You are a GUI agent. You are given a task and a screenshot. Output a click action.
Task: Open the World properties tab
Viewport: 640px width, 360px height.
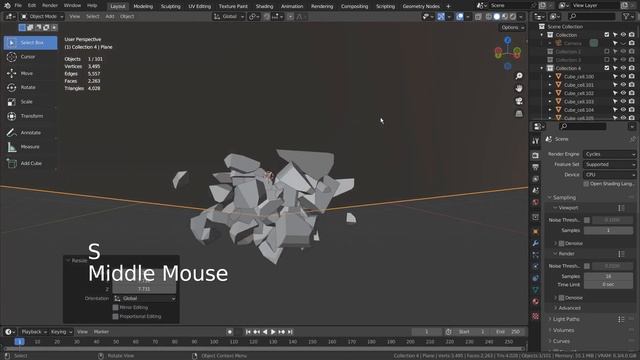pyautogui.click(x=536, y=202)
